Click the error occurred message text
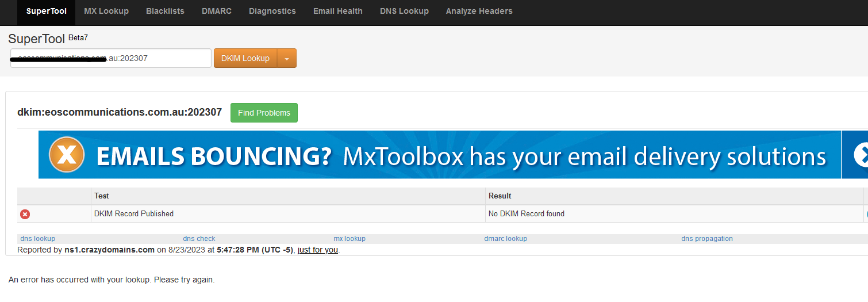This screenshot has height=302, width=868. (112, 280)
